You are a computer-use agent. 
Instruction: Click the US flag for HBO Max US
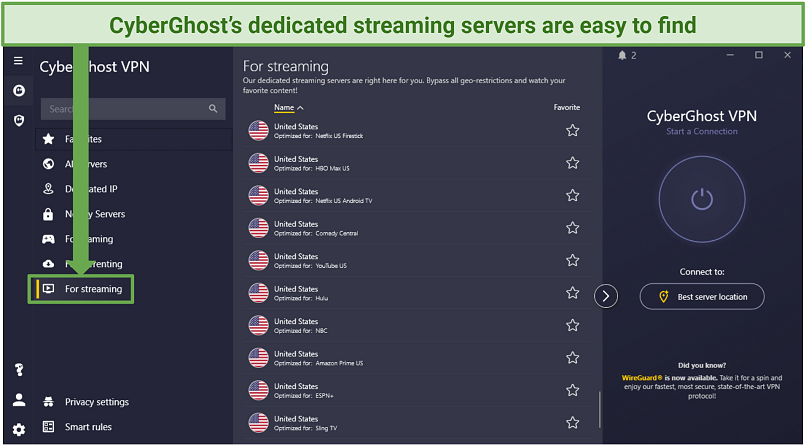click(259, 163)
